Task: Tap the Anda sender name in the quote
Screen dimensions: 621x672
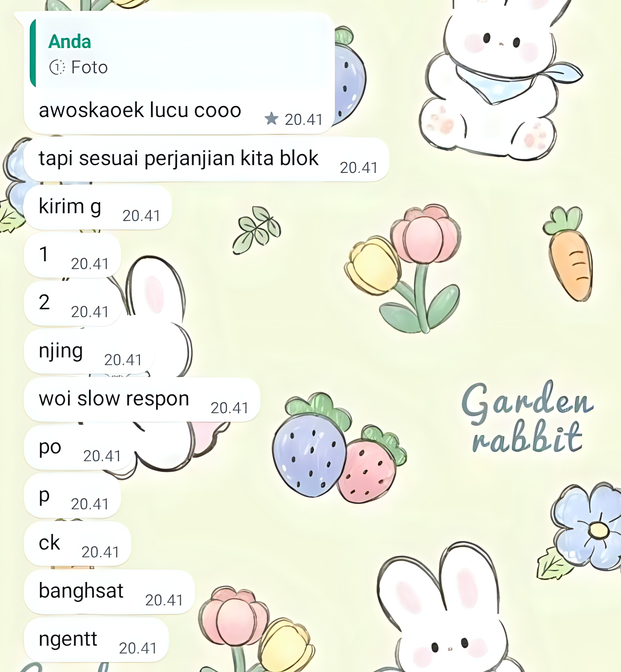Action: (70, 42)
